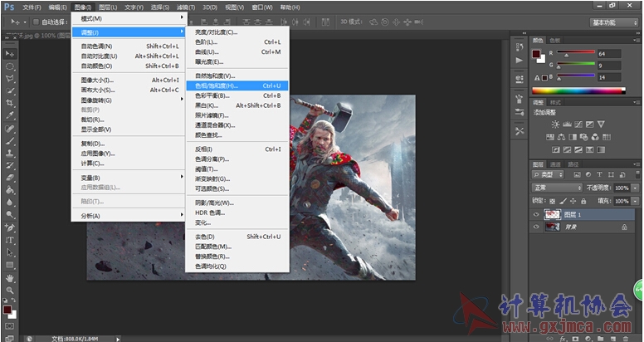Select the History Brush tool
The image size is (644, 342).
pos(9,166)
